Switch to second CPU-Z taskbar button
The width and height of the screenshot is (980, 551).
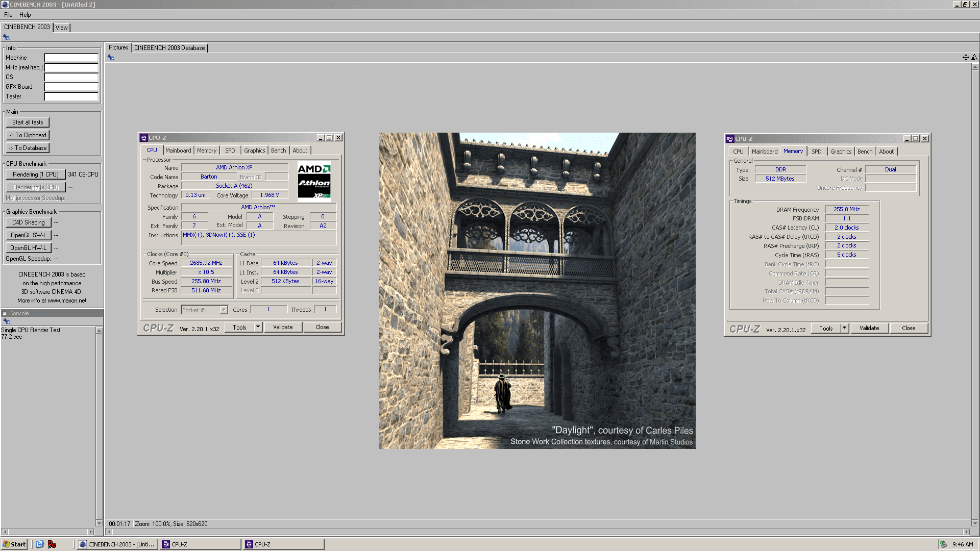[x=283, y=544]
